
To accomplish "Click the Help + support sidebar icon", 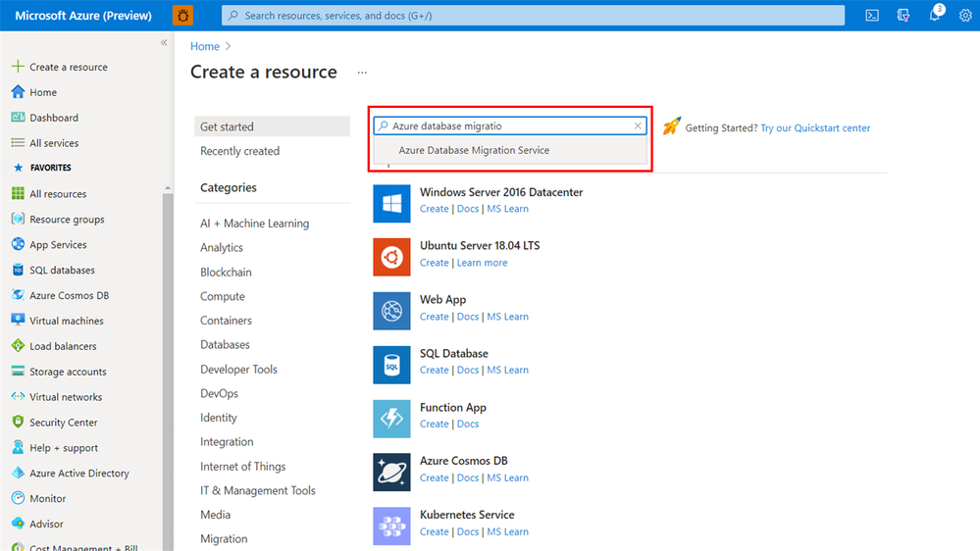I will click(18, 447).
